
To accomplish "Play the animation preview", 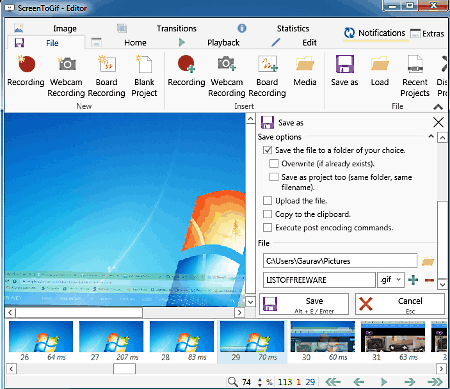I will pyautogui.click(x=384, y=382).
